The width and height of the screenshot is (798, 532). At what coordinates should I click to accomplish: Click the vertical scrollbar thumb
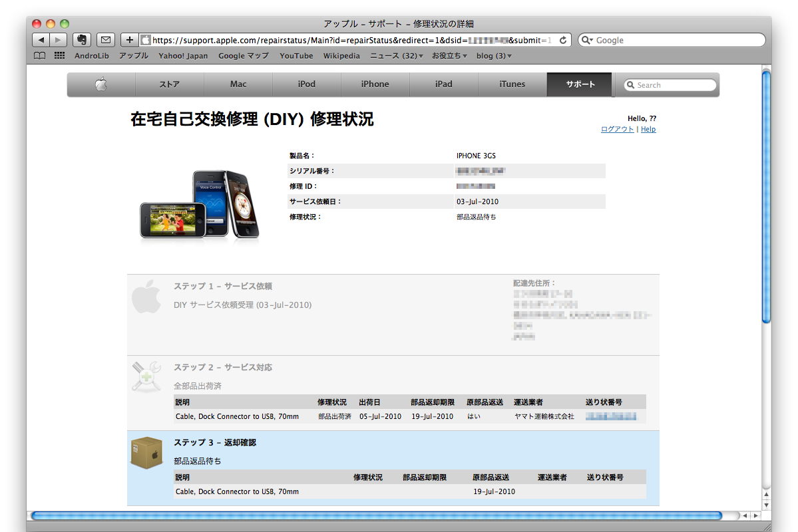tap(766, 196)
